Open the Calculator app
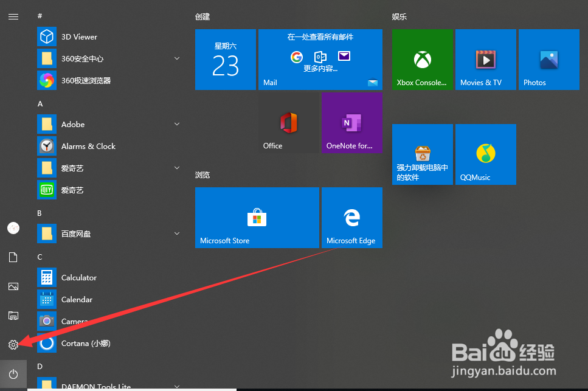The height and width of the screenshot is (391, 588). (78, 277)
